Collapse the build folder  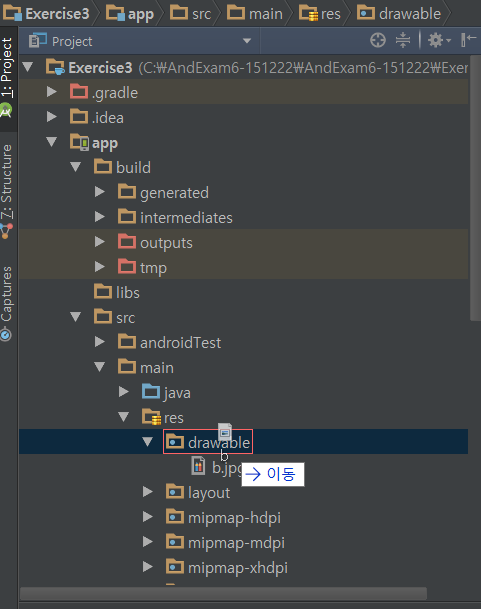point(75,167)
